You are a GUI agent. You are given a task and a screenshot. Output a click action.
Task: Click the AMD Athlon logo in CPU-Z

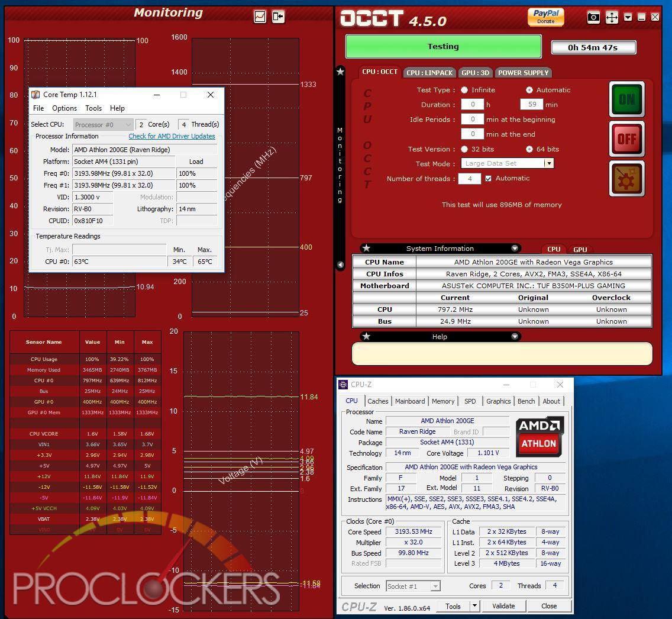(539, 436)
